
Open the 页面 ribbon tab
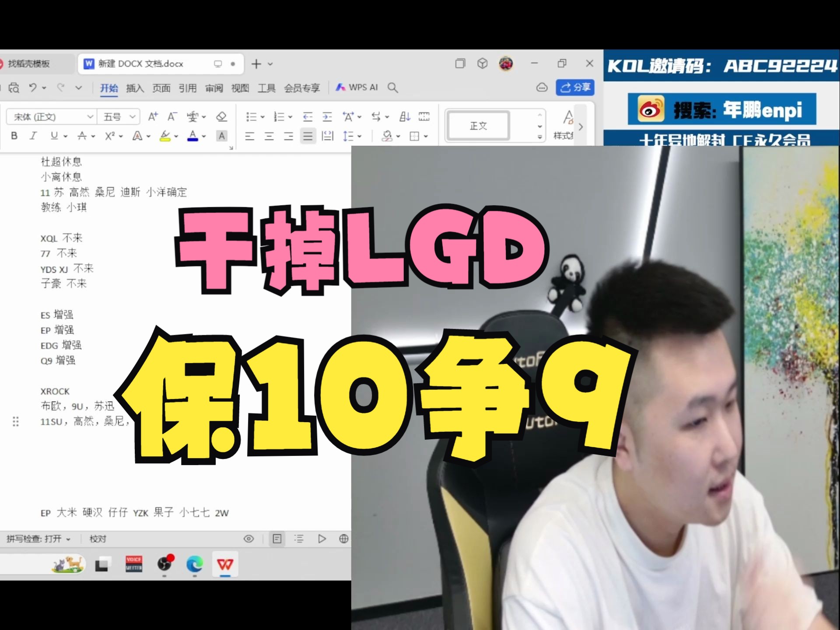click(161, 88)
